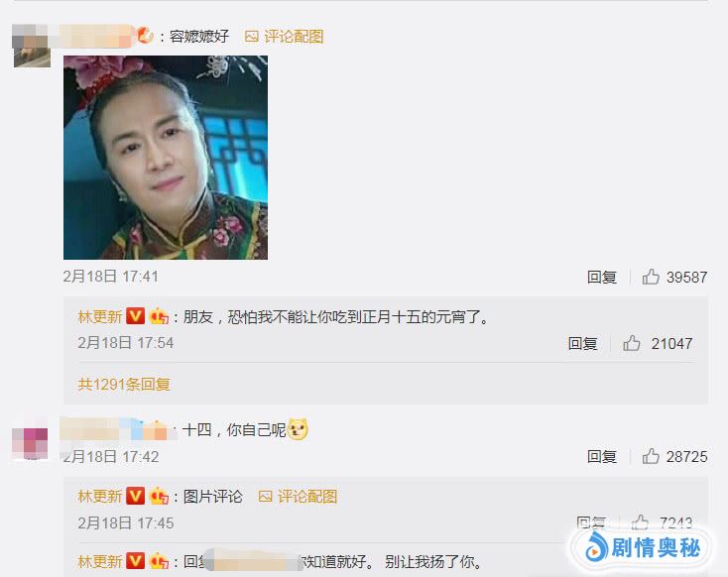Enlarge the posted costume photo thumbnail
This screenshot has width=728, height=577.
tap(166, 158)
